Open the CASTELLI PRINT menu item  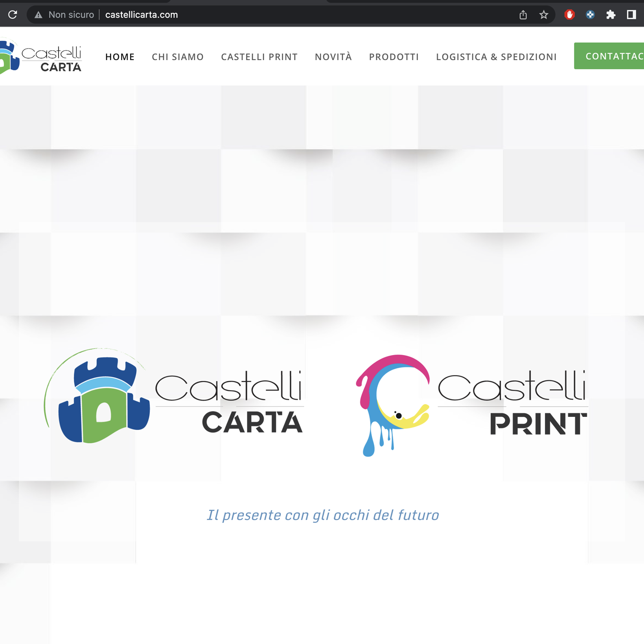(259, 57)
